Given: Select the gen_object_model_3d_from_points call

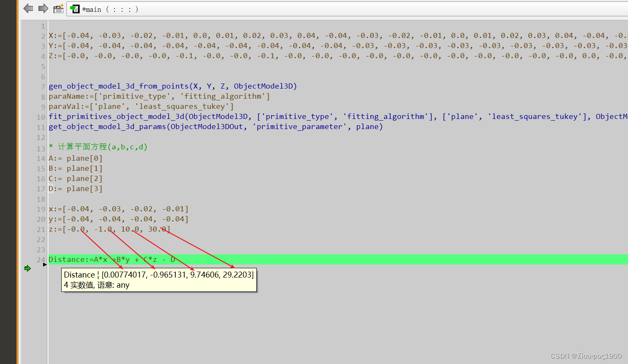Looking at the screenshot, I should (x=173, y=86).
